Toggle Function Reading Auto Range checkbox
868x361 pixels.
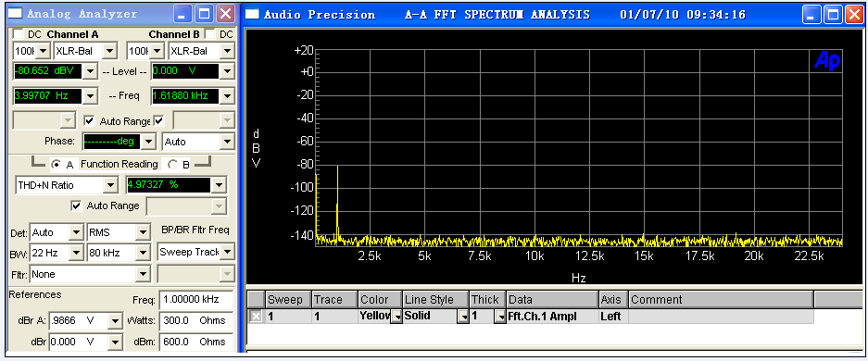pos(76,205)
